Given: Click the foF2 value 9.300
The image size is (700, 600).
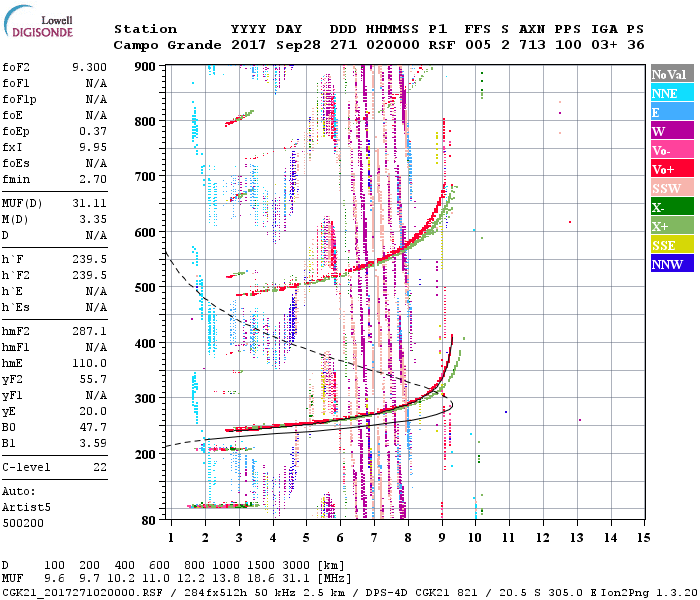Looking at the screenshot, I should tap(90, 65).
